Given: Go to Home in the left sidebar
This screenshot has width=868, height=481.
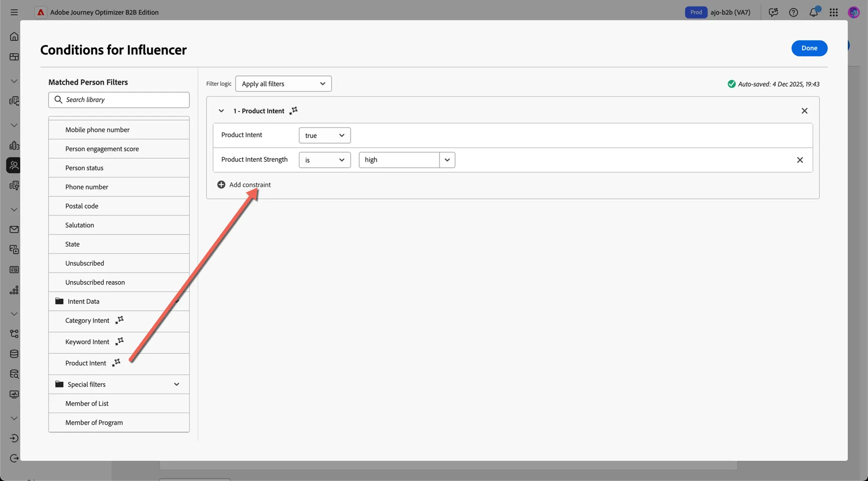Looking at the screenshot, I should tap(14, 37).
